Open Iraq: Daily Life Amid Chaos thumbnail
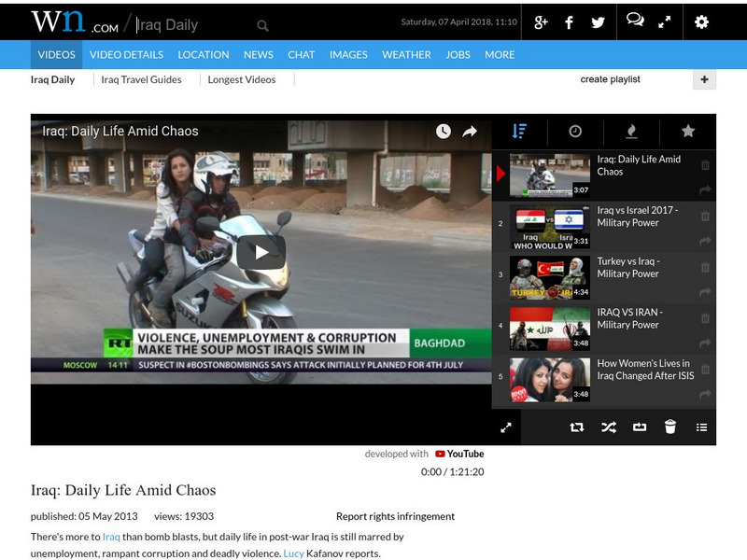 [x=550, y=175]
